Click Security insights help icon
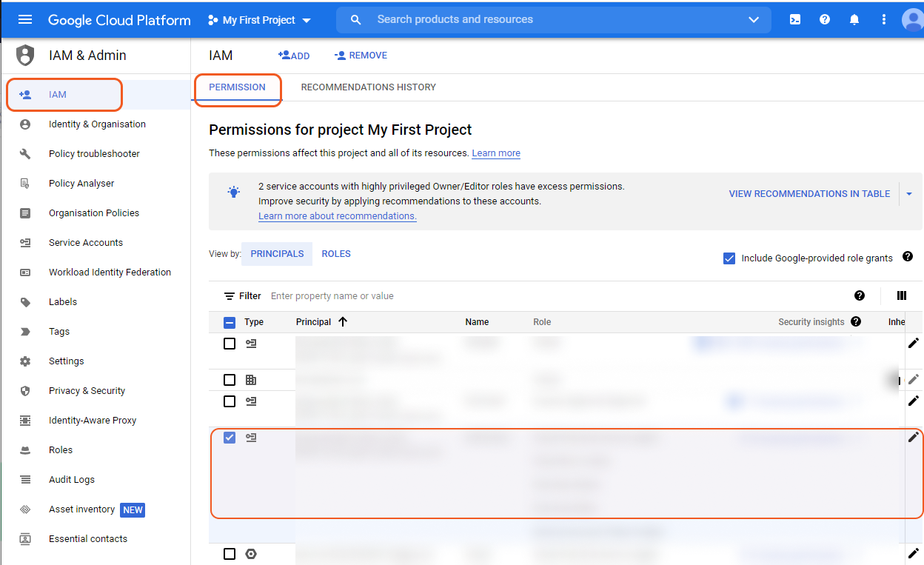This screenshot has width=924, height=565. 856,322
